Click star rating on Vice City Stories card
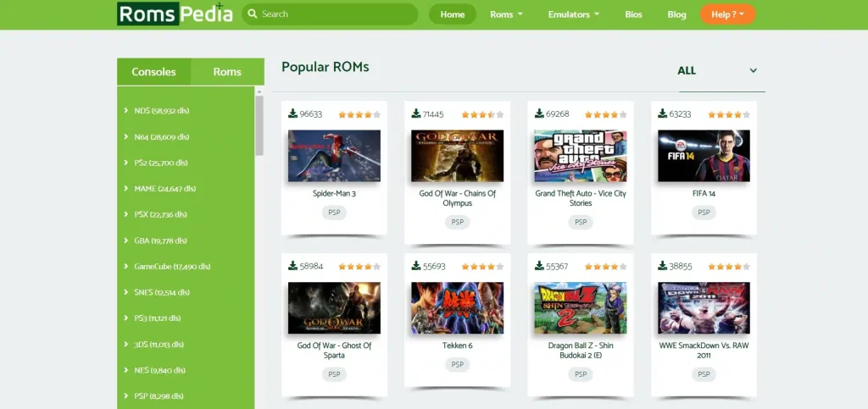This screenshot has width=868, height=409. coord(606,114)
